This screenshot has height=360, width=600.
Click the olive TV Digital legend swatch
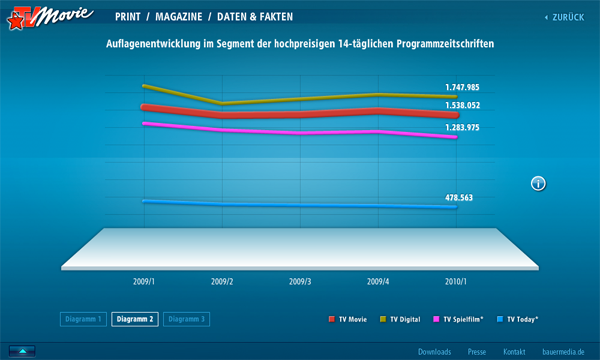tap(383, 319)
